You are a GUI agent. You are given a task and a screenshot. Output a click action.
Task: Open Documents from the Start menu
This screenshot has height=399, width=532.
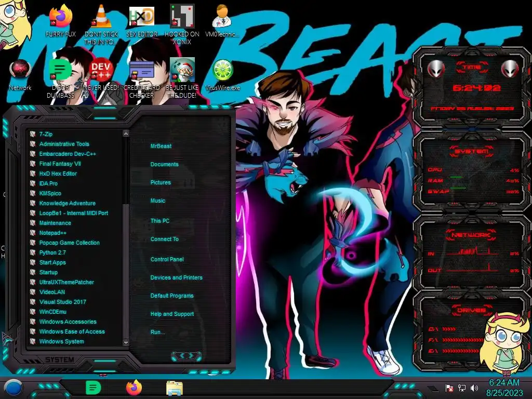pos(164,164)
